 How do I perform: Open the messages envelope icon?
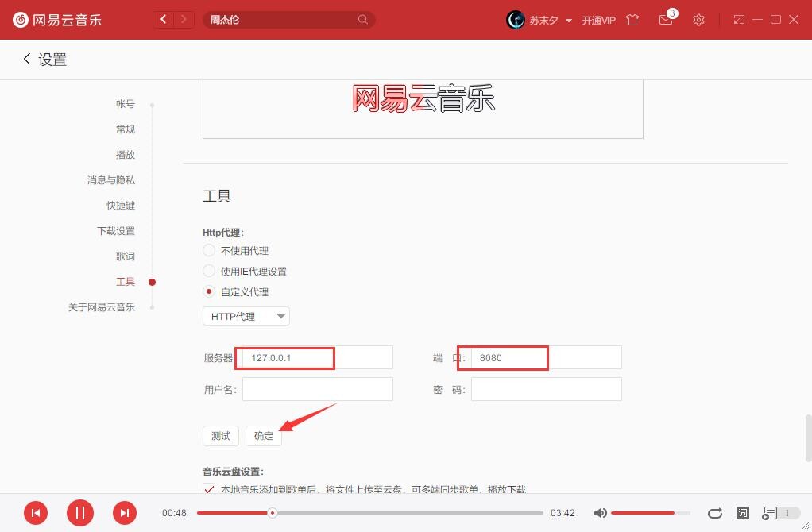666,20
